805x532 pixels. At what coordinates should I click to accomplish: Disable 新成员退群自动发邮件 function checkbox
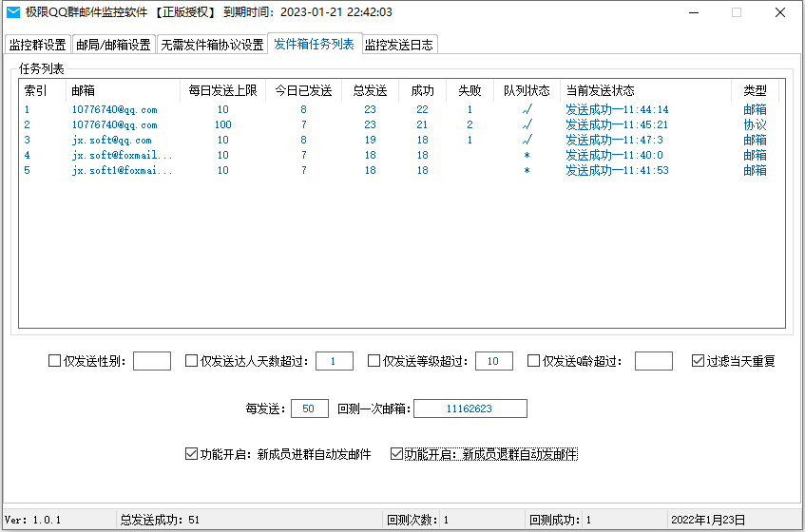pos(396,453)
